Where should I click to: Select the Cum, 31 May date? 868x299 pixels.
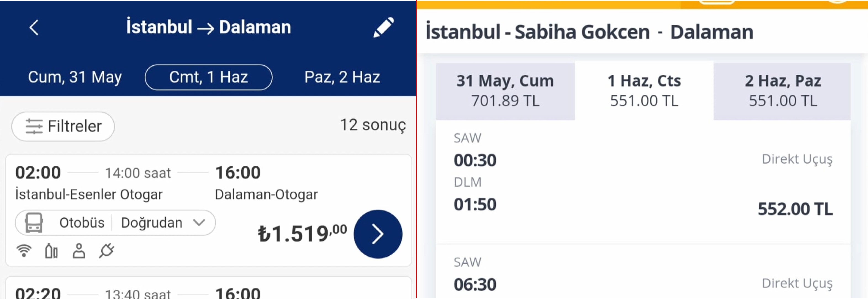tap(75, 77)
